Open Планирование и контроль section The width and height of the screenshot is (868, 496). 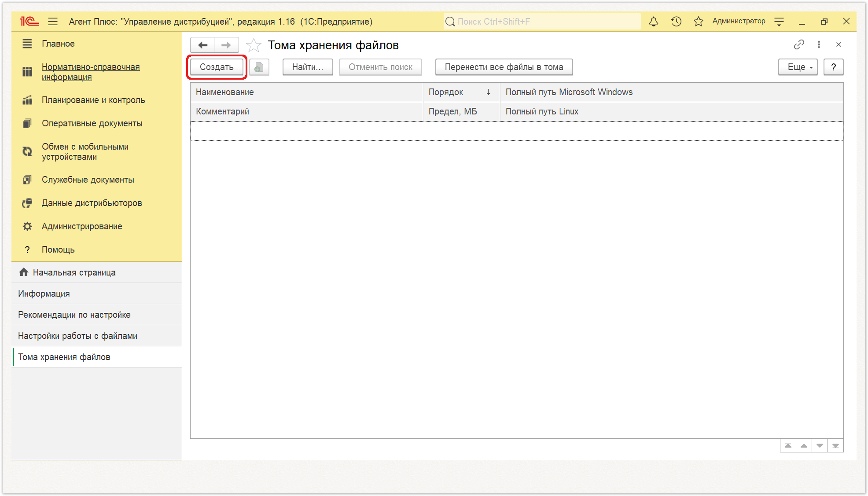93,100
